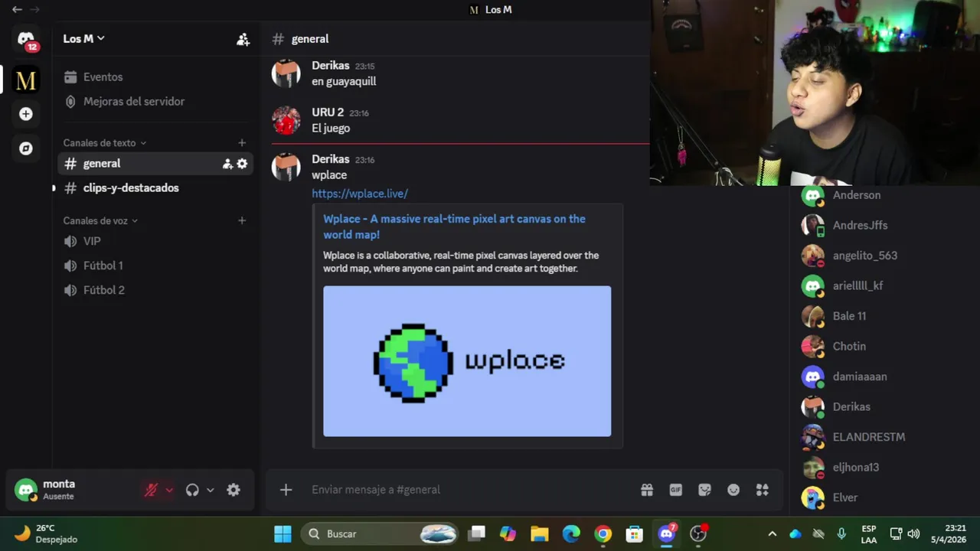Join Fútbol 1 voice channel
Image resolution: width=980 pixels, height=551 pixels.
tap(155, 266)
